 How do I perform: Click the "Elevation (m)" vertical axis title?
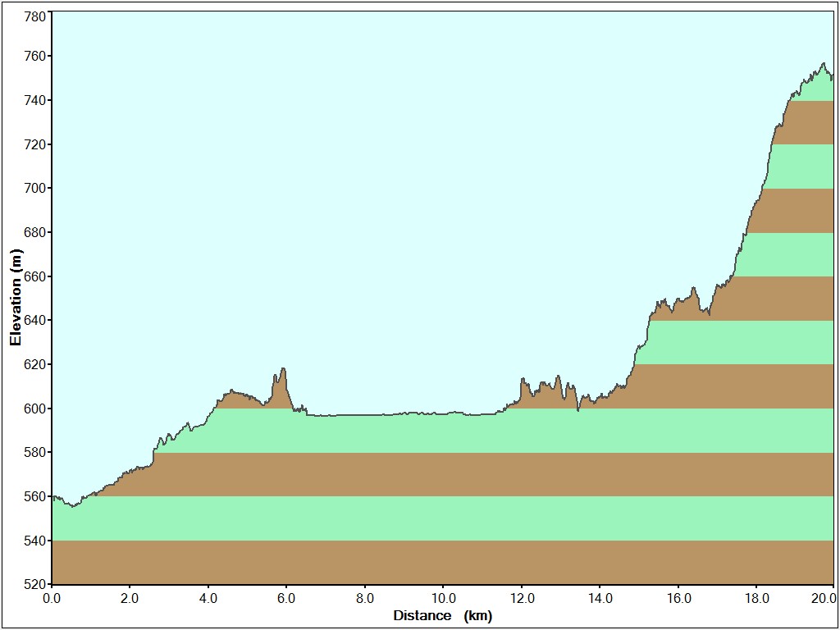point(15,298)
